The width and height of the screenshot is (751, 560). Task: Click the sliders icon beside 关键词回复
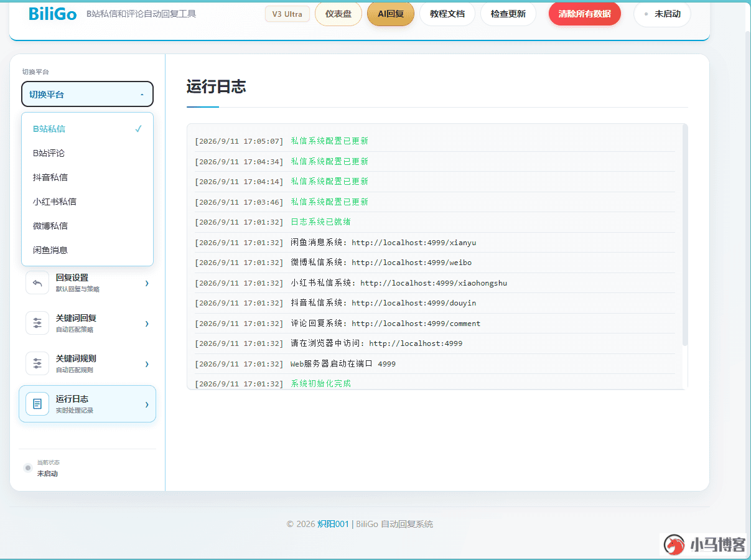click(37, 323)
